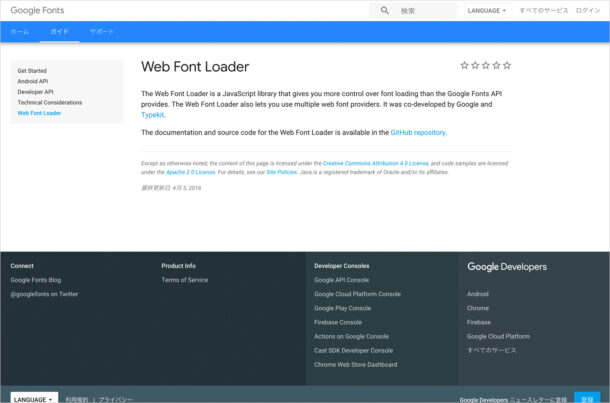Viewport: 610px width, 403px height.
Task: Click the blue 登録 newsletter button
Action: point(587,398)
